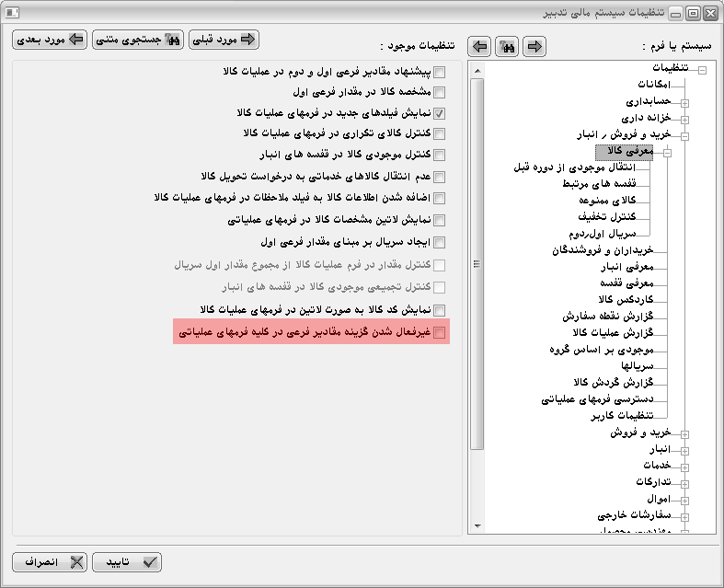The image size is (724, 588).
Task: Expand the 'حسابداری' tree node
Action: pyautogui.click(x=684, y=102)
